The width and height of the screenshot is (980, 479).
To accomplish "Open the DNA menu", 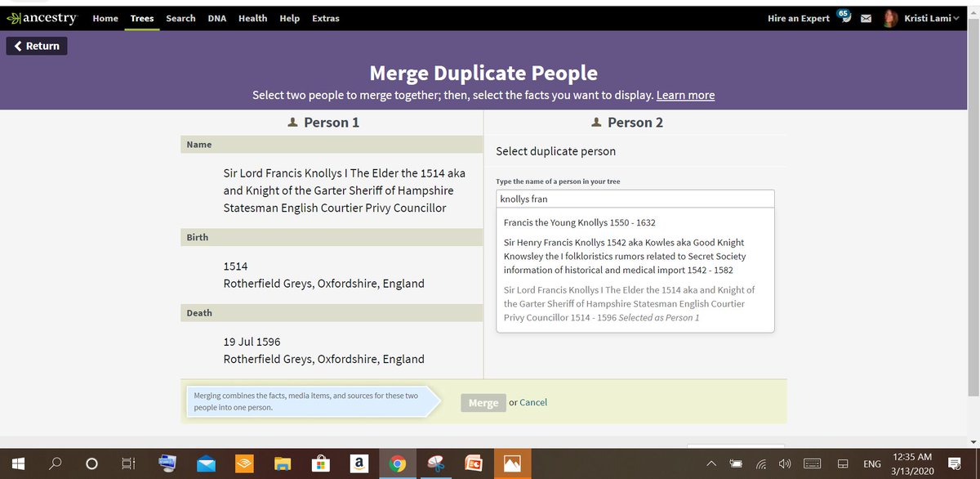I will pos(217,18).
